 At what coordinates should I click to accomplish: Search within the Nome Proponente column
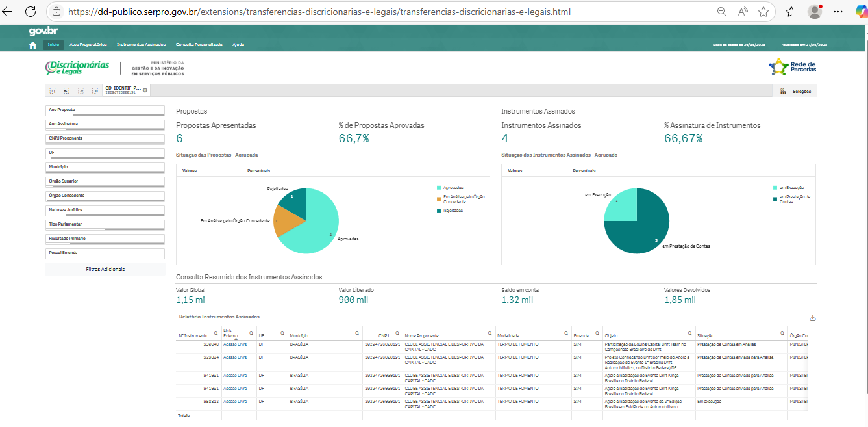click(x=490, y=333)
